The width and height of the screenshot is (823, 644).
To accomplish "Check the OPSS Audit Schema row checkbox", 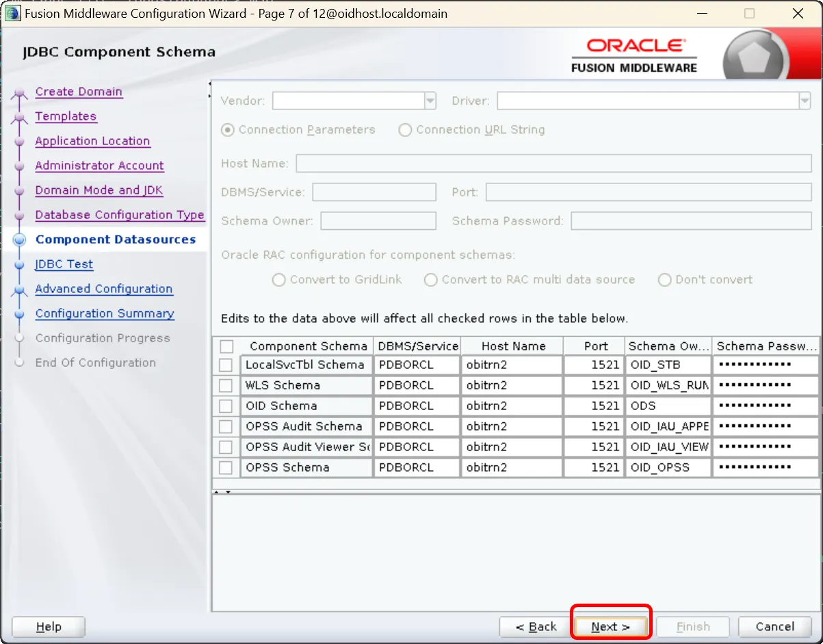I will coord(226,427).
